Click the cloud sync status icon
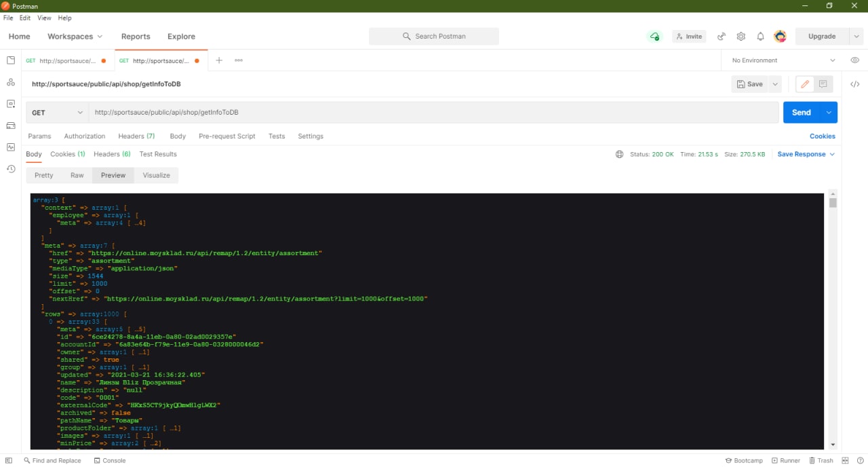Screen dimensions: 868x467 click(654, 37)
